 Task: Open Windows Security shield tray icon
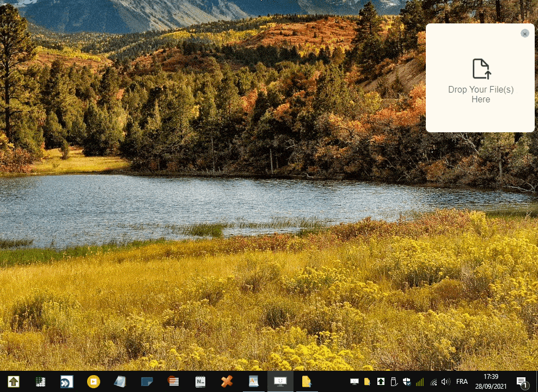(x=407, y=381)
